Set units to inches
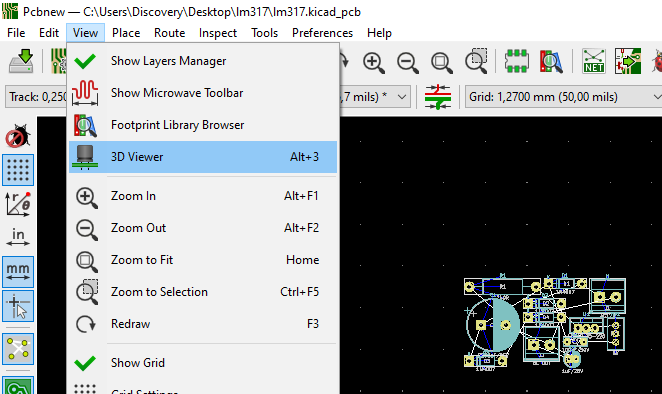Viewport: 662px width, 394px height. coord(18,238)
